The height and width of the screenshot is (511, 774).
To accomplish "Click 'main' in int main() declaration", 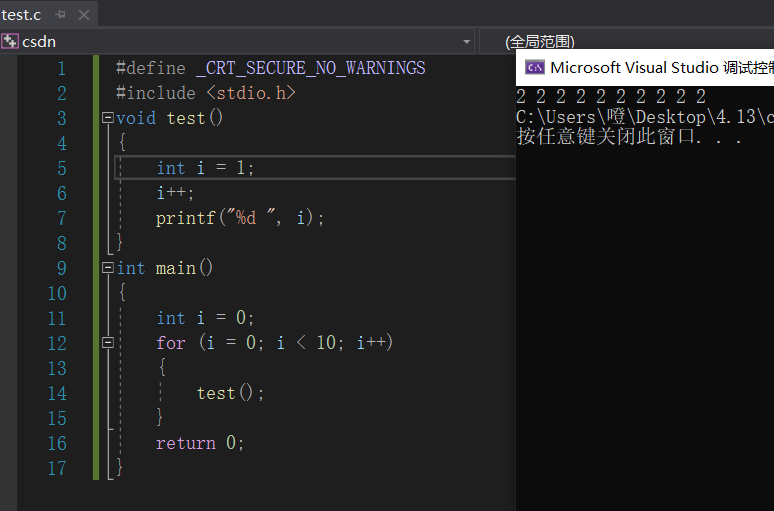I will coord(176,268).
